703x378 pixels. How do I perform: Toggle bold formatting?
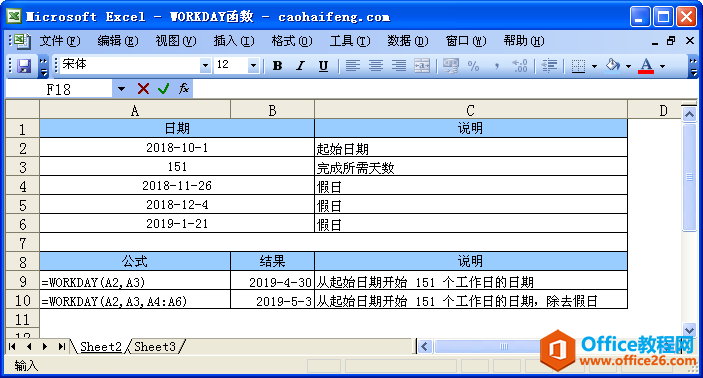pos(278,66)
